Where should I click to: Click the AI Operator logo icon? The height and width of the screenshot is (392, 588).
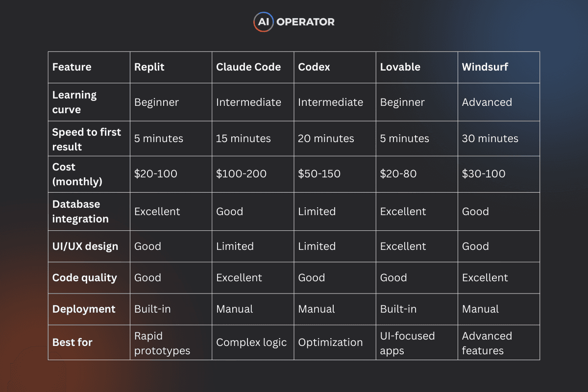pos(264,22)
